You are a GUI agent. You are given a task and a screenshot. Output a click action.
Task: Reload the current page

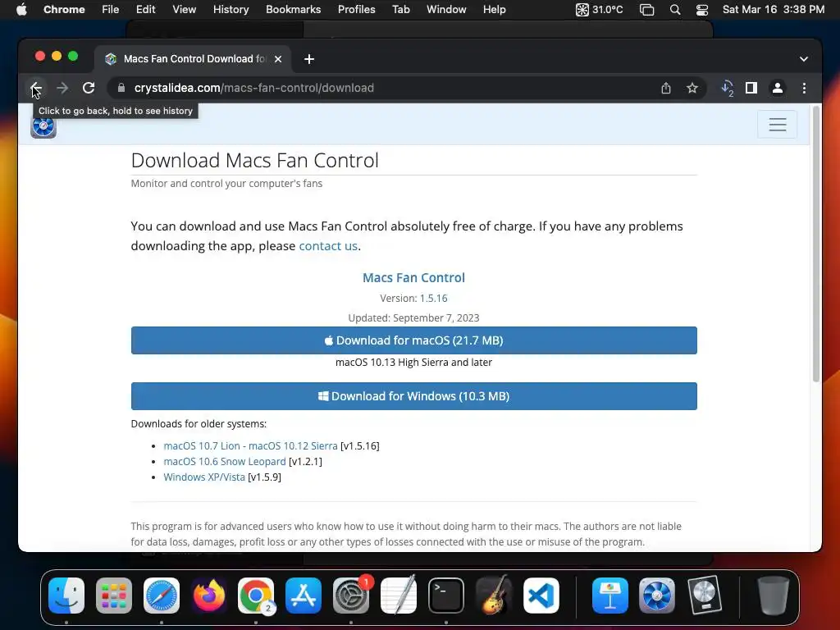pos(89,88)
